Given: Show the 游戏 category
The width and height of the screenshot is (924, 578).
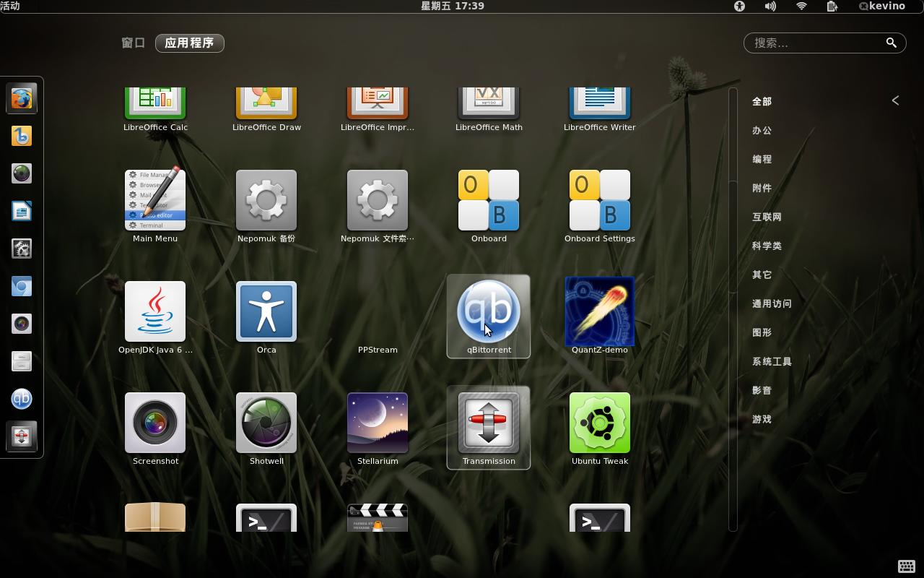Looking at the screenshot, I should pos(762,419).
